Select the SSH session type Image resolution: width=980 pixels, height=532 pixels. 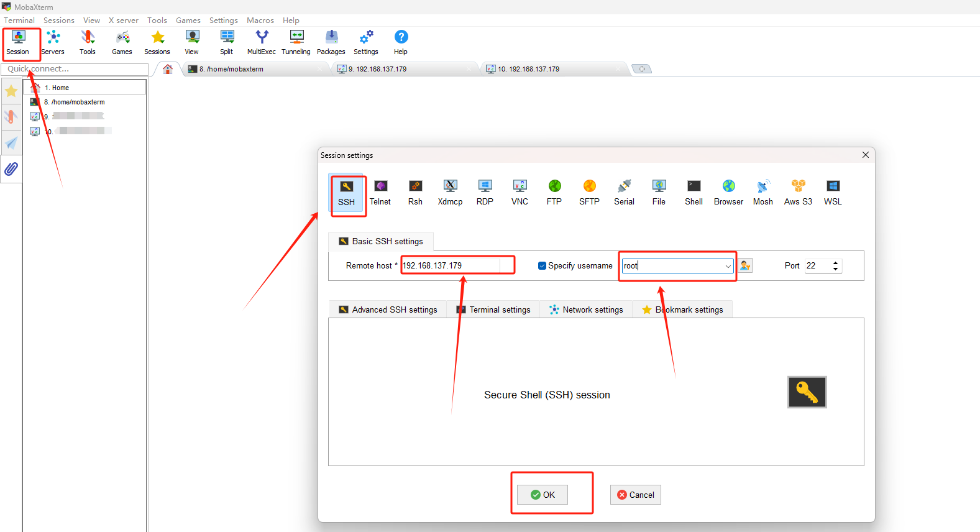click(347, 193)
